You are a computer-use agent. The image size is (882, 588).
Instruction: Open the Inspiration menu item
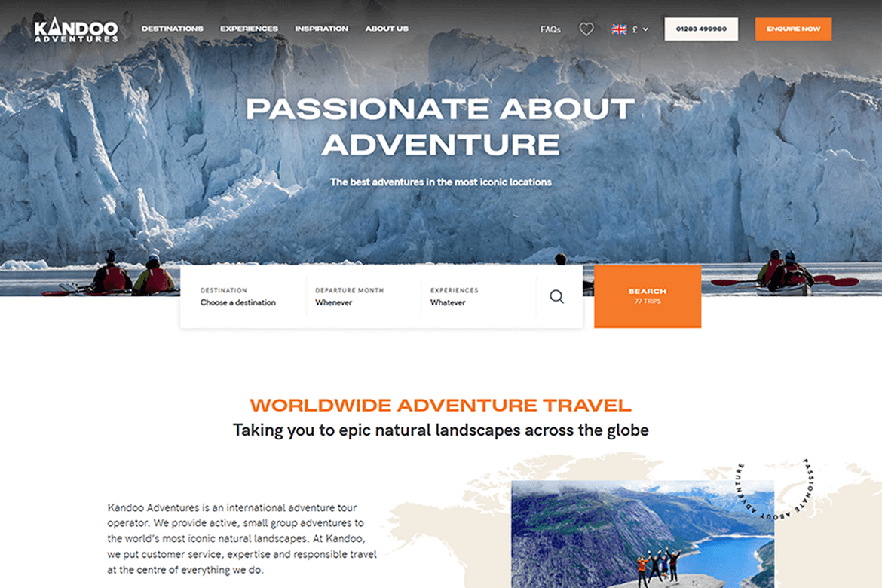coord(321,29)
